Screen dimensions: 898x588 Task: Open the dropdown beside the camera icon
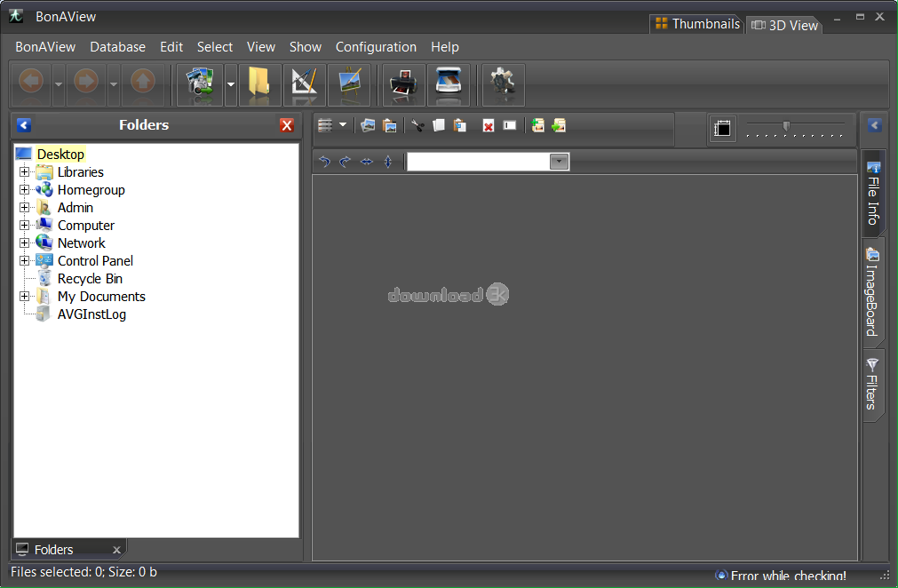(231, 84)
